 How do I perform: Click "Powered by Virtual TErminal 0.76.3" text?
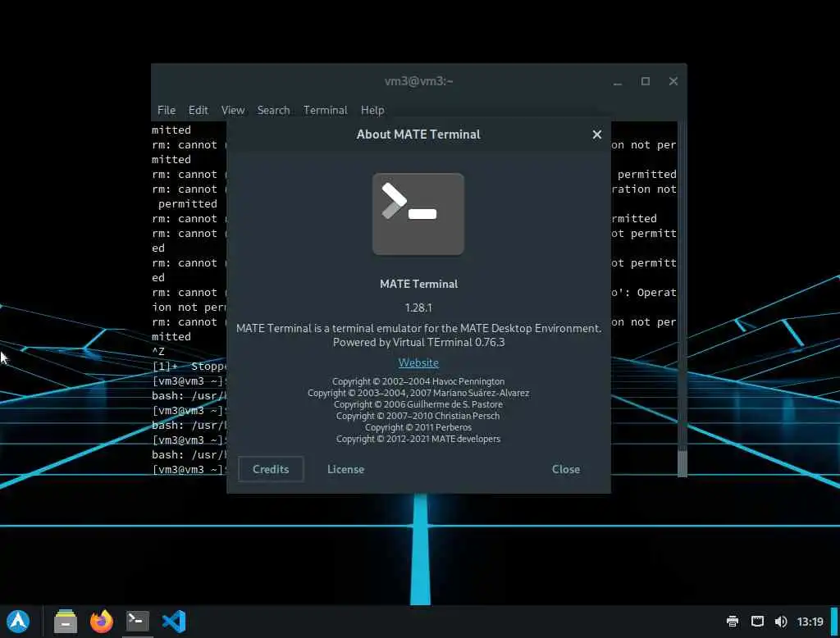(x=419, y=342)
